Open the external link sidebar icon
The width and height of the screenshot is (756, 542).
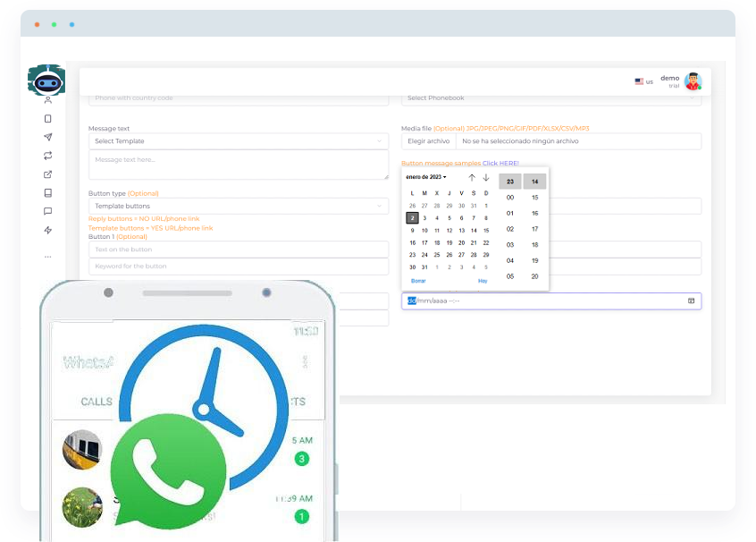(x=47, y=174)
